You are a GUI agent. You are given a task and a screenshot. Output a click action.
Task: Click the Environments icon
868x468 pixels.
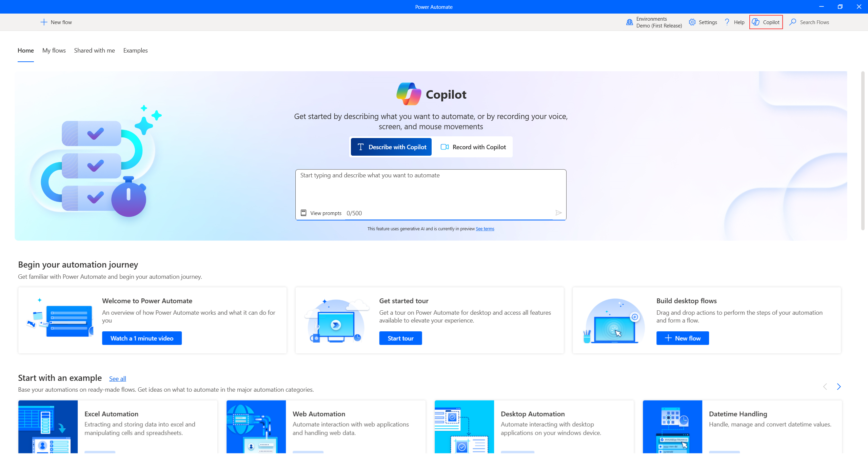629,22
